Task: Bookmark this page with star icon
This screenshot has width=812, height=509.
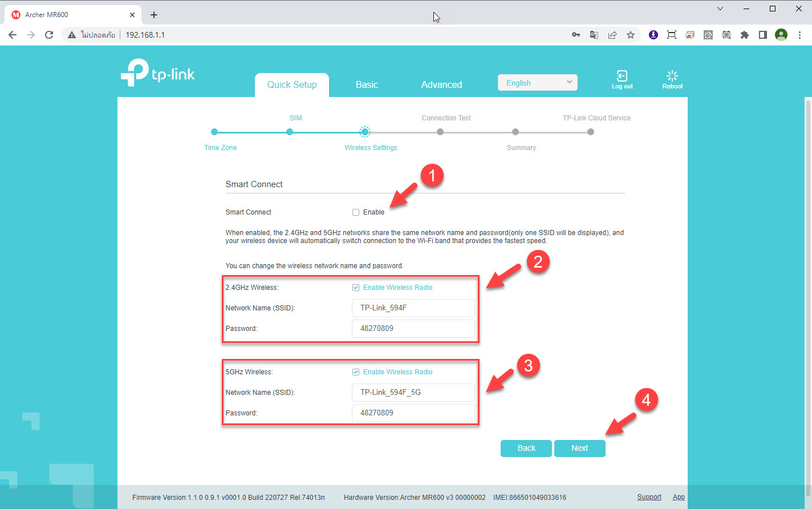Action: [x=631, y=35]
